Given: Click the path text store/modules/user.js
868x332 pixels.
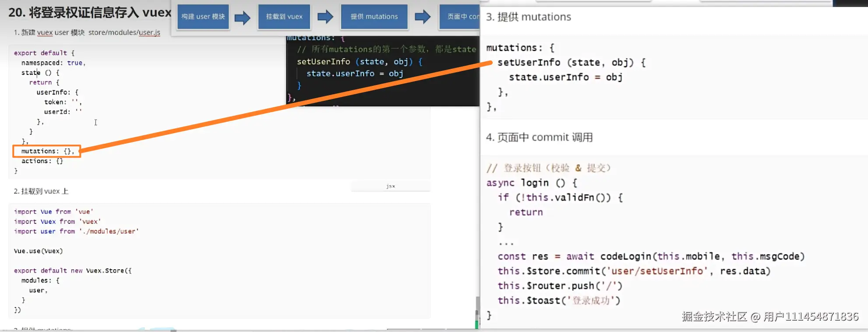Looking at the screenshot, I should [x=124, y=32].
